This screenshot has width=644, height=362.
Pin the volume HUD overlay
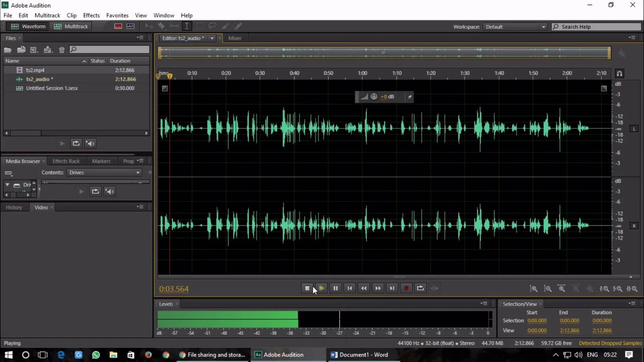tap(410, 97)
